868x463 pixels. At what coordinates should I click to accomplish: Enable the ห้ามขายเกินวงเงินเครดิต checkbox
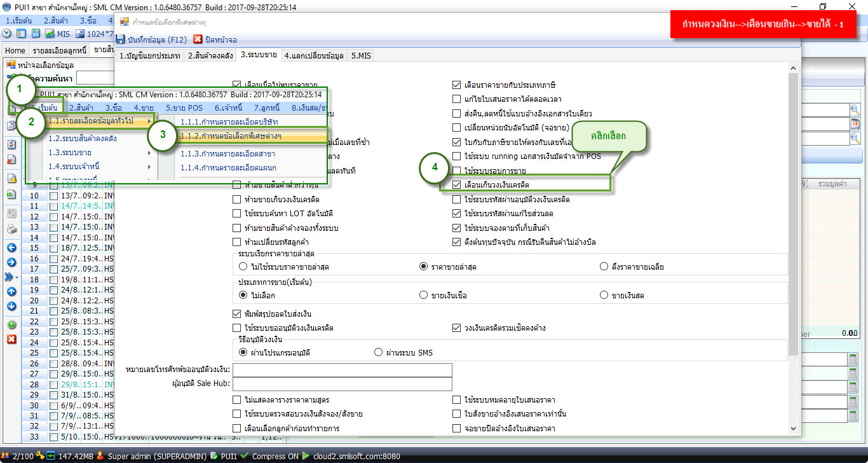tap(237, 200)
